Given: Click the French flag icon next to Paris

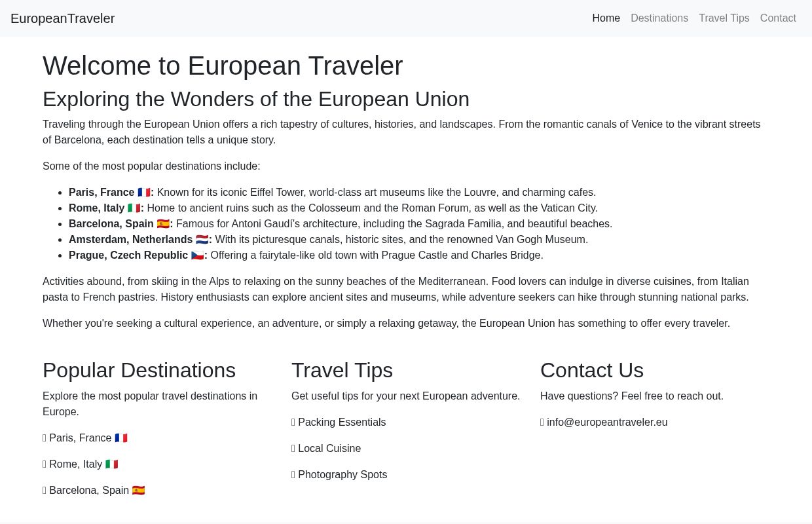Looking at the screenshot, I should click(x=144, y=192).
